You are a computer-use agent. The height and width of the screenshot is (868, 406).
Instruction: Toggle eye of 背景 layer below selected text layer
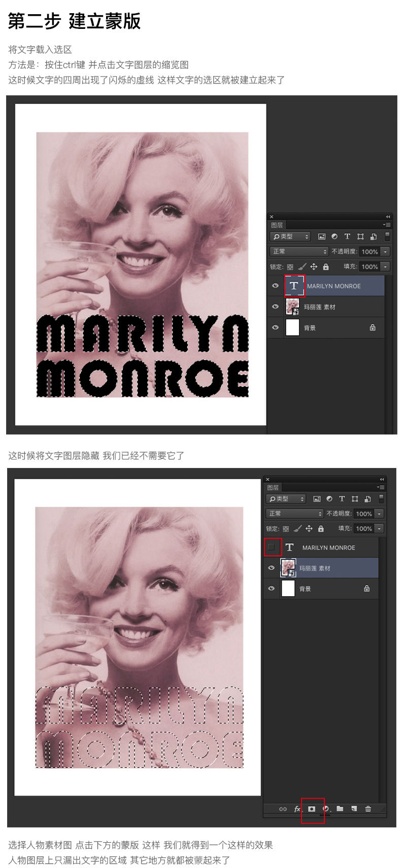click(x=275, y=328)
